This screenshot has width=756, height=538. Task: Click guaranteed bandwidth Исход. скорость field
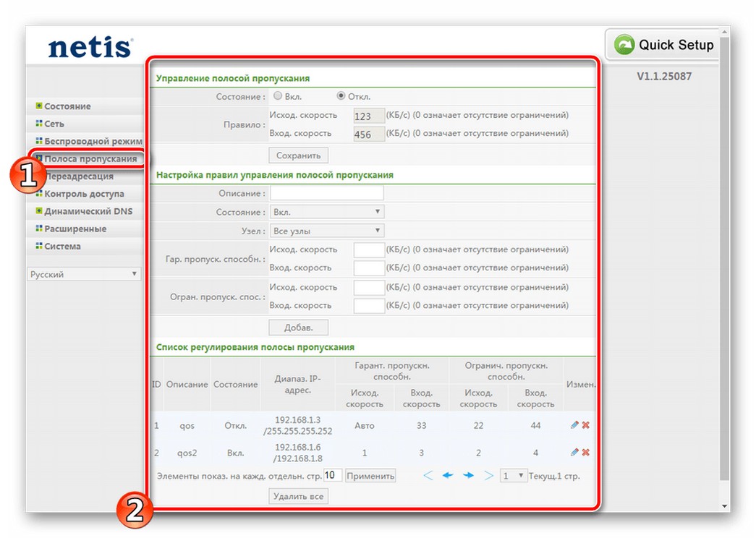coord(370,249)
